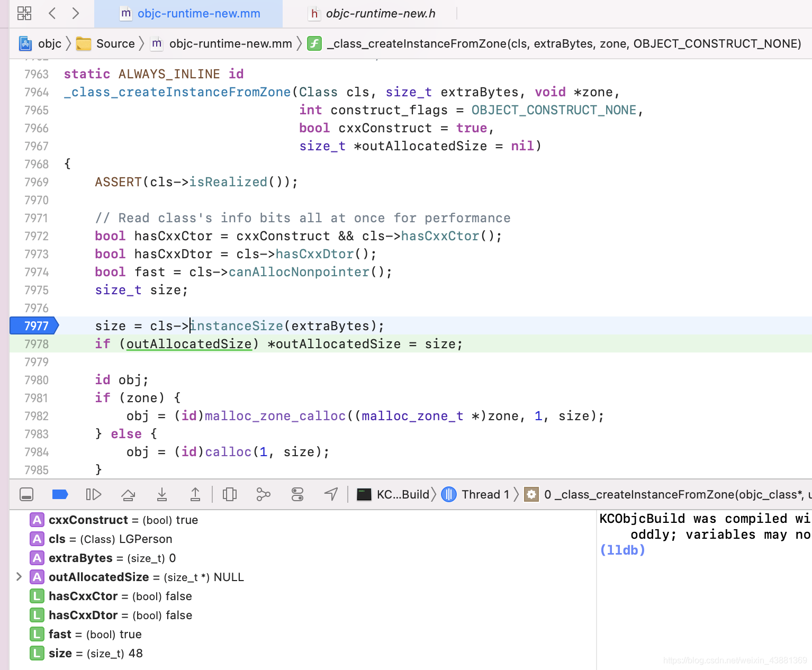Toggle the breakpoint on line 7977
This screenshot has height=670, width=812.
tap(34, 326)
